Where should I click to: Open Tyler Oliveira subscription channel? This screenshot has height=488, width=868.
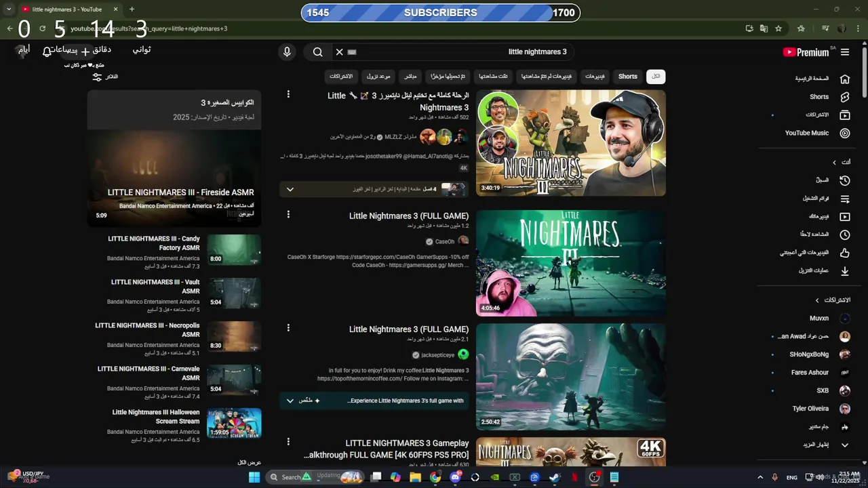(x=811, y=409)
